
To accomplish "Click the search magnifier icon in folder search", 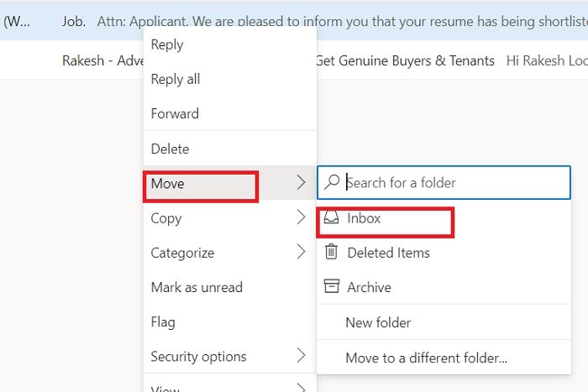I will (333, 182).
